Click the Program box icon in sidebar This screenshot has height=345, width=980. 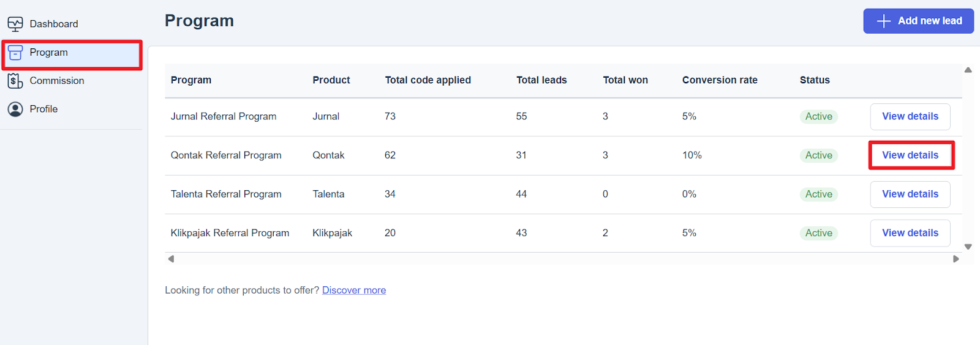coord(15,53)
